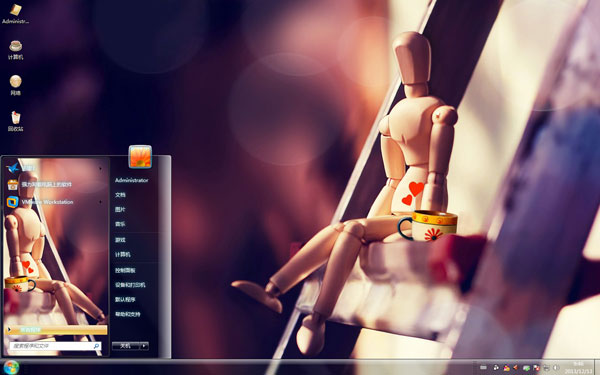
Task: Open the 回收站 recycle bin desktop icon
Action: [x=15, y=121]
